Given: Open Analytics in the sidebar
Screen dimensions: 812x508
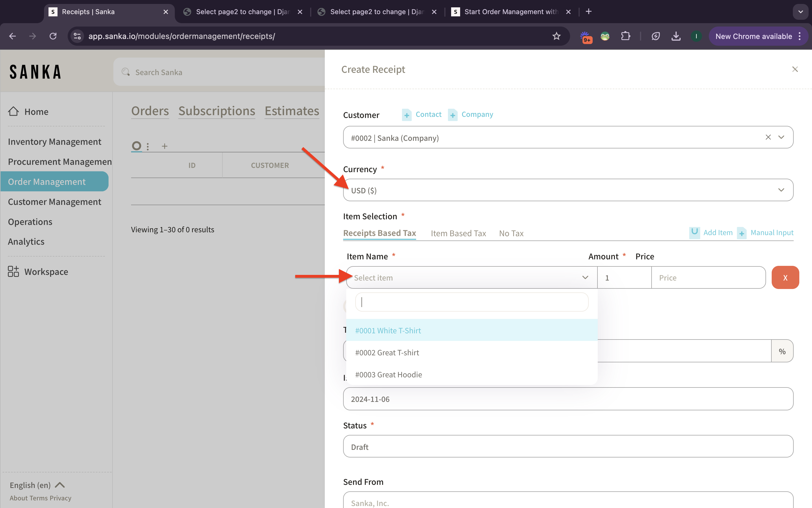Looking at the screenshot, I should tap(26, 241).
